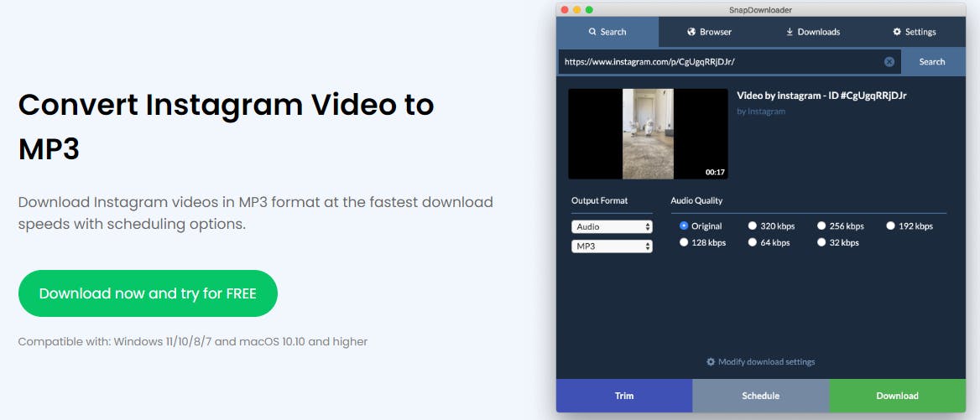Open the Audio output type dropdown
This screenshot has width=980, height=420.
point(612,226)
